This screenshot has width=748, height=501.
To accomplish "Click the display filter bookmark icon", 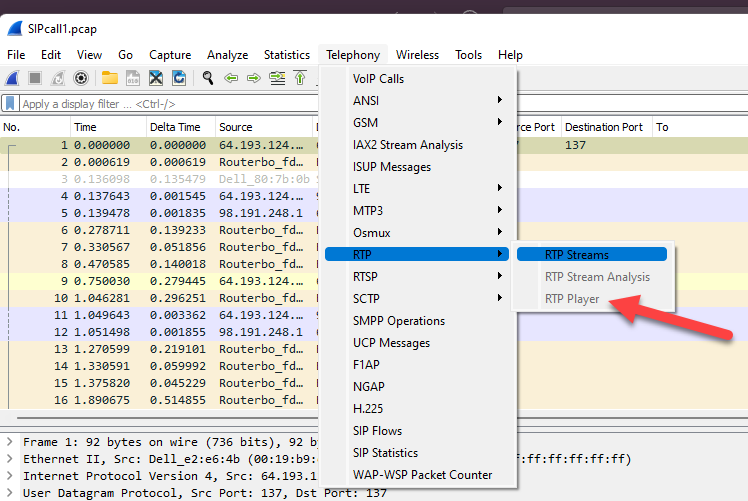I will (10, 104).
